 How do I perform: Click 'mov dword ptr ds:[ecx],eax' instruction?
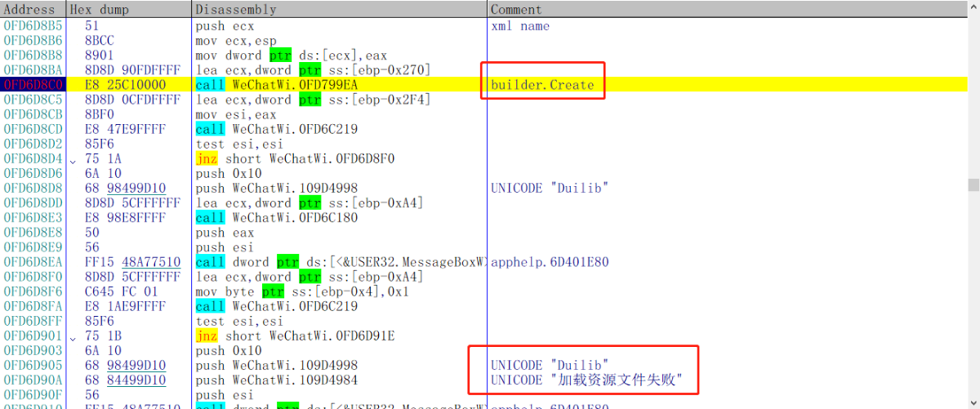(x=292, y=56)
